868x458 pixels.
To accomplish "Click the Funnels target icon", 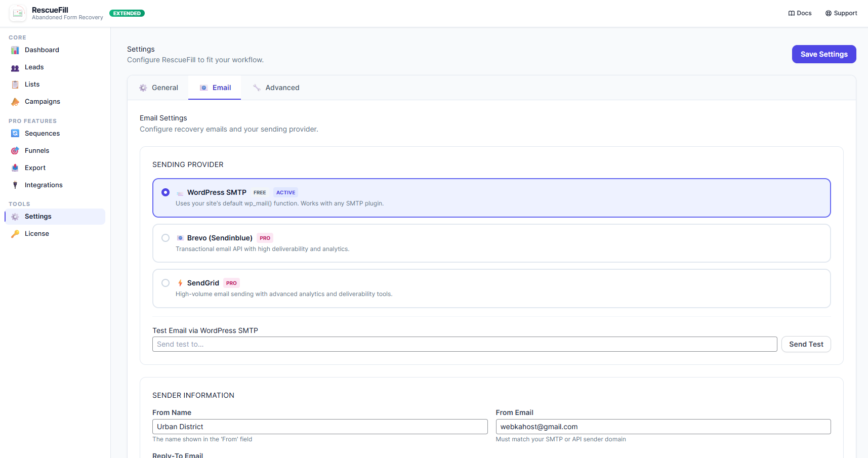I will pyautogui.click(x=15, y=150).
